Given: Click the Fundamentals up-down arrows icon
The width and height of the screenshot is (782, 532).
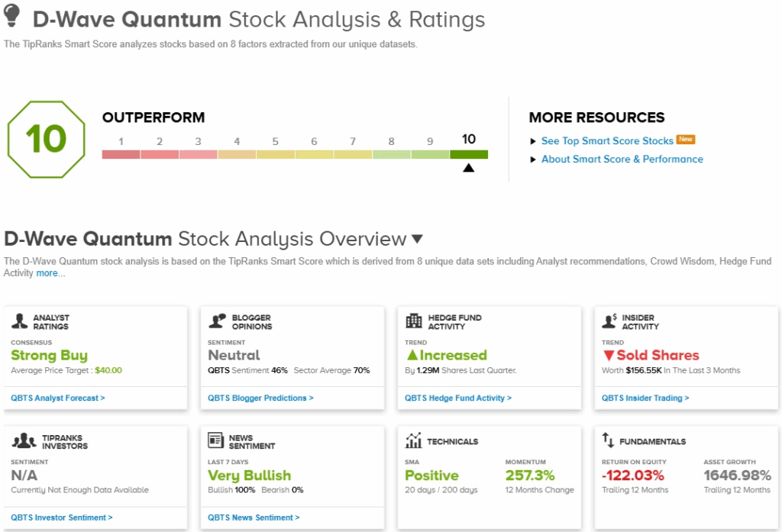Looking at the screenshot, I should (609, 440).
